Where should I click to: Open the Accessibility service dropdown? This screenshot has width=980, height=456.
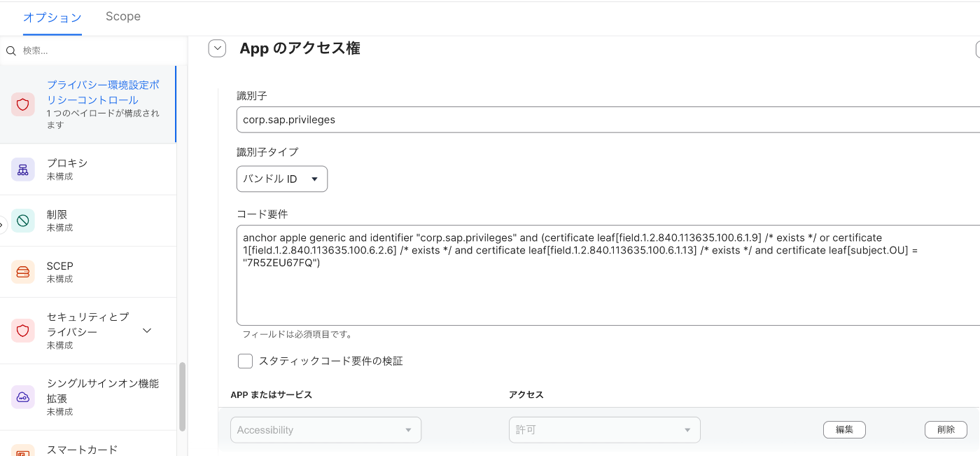pyautogui.click(x=325, y=430)
